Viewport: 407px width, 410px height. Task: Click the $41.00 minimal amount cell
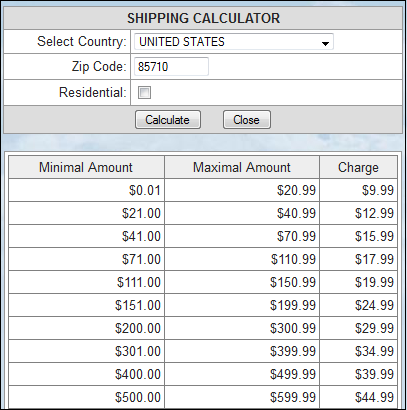coord(86,236)
